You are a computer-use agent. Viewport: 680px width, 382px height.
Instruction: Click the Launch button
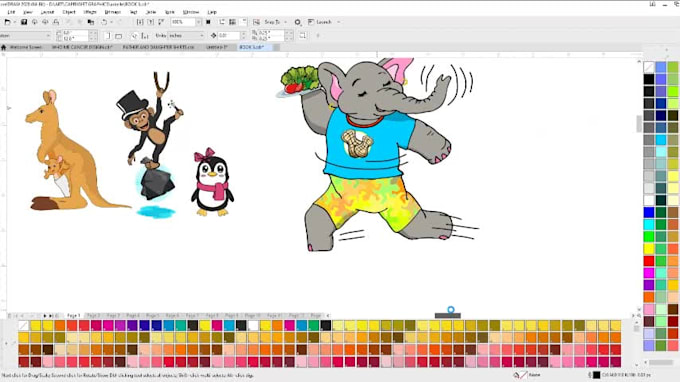click(x=320, y=22)
